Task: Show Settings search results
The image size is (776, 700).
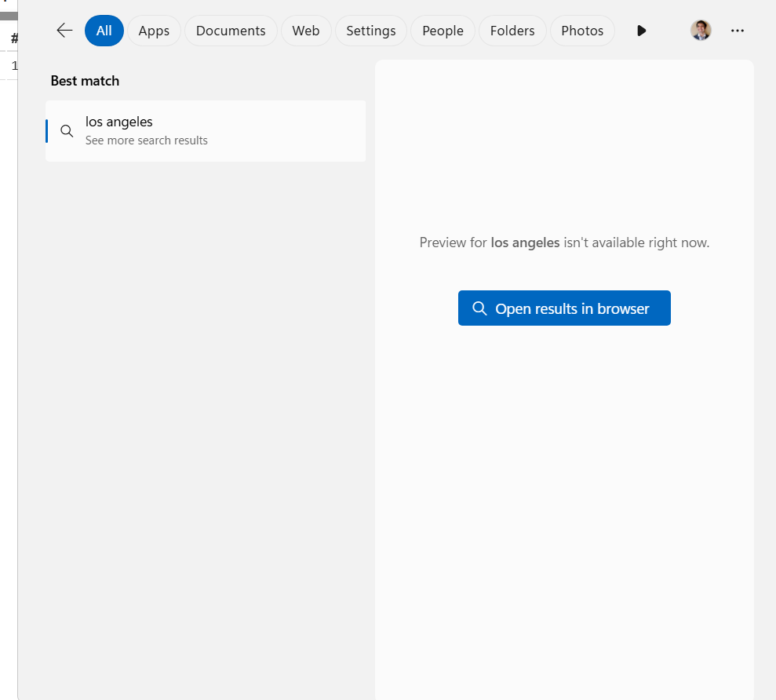Action: [370, 31]
